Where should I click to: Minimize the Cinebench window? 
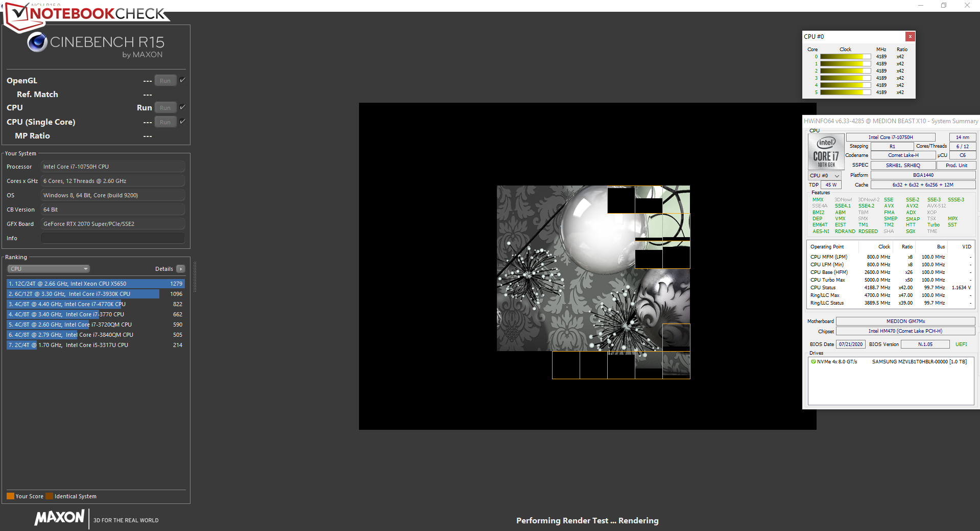coord(921,6)
